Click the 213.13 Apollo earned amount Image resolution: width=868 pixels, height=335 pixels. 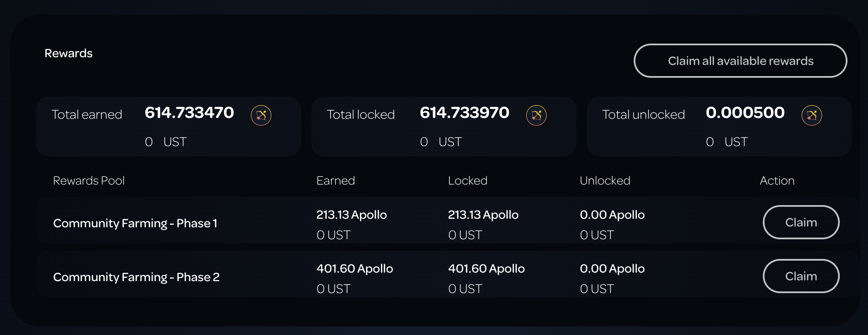tap(351, 215)
